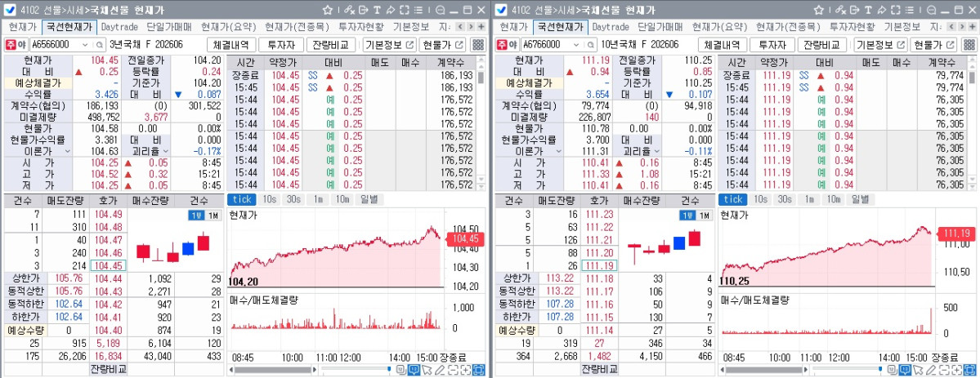The width and height of the screenshot is (980, 378).
Task: Open 기본정보 popup button in right window
Action: [x=881, y=45]
